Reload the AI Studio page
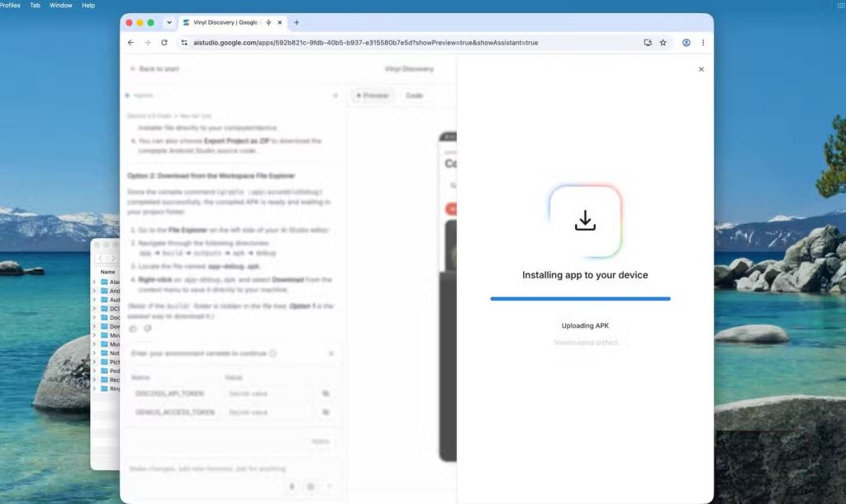846x504 pixels. point(164,43)
